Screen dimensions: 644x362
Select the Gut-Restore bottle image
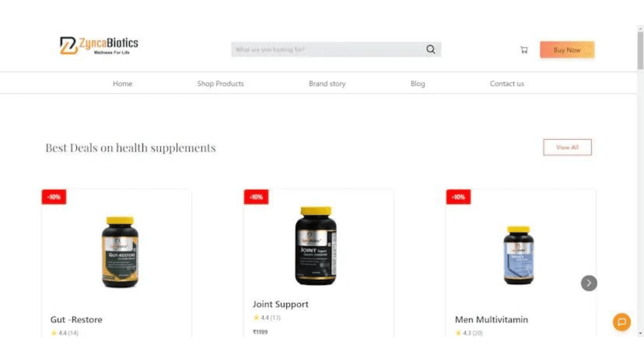[x=120, y=252]
